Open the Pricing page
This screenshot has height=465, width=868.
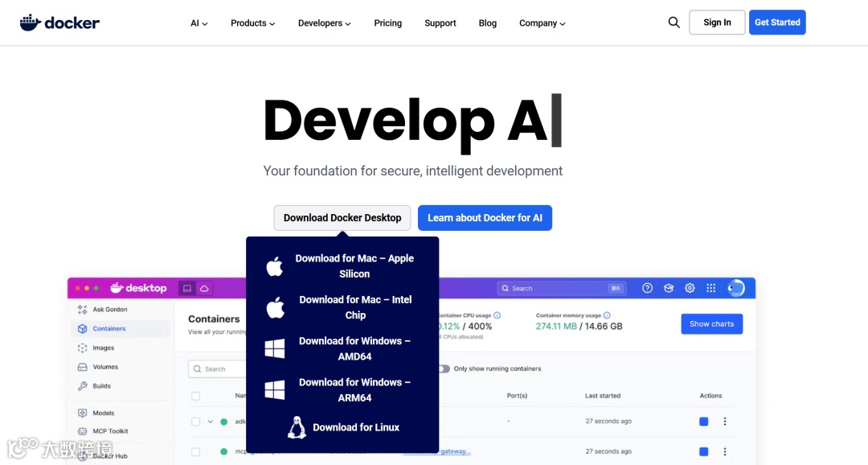[x=387, y=23]
